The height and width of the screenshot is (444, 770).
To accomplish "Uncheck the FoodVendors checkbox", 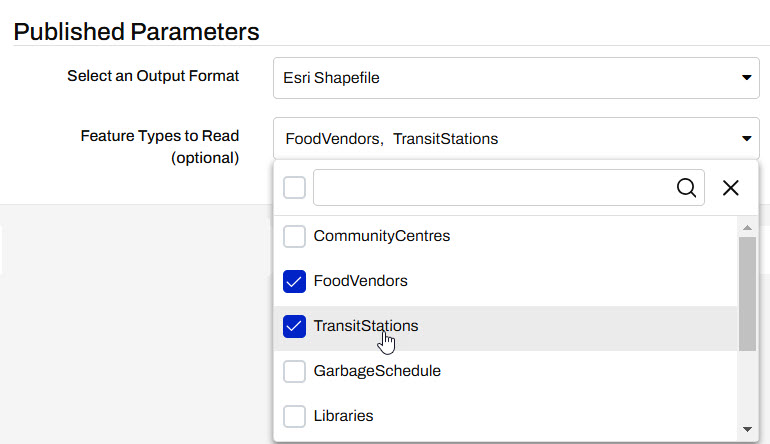I will point(294,282).
